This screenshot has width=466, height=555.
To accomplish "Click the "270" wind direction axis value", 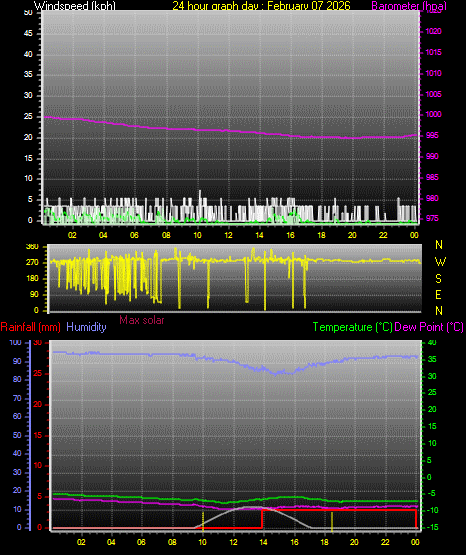I will (x=32, y=263).
